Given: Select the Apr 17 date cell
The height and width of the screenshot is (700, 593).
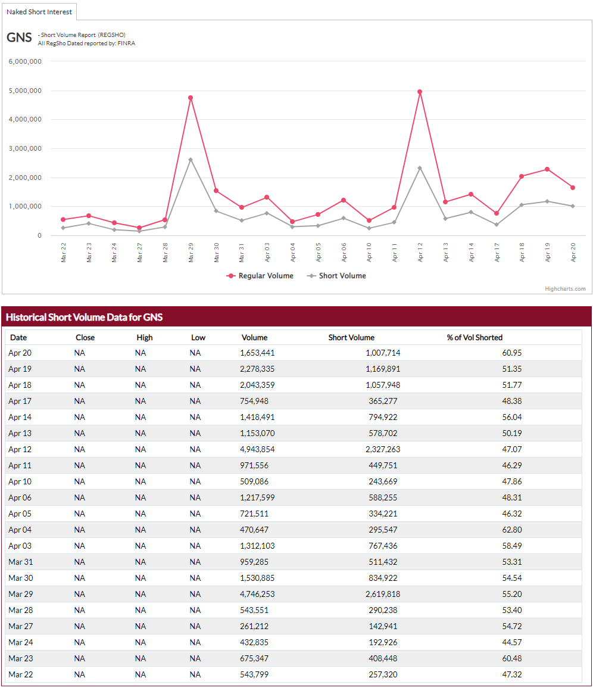Looking at the screenshot, I should point(20,401).
